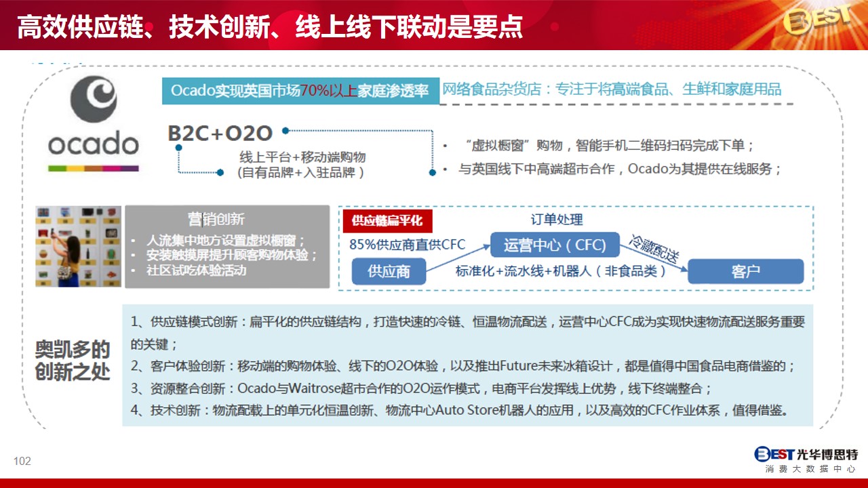
Task: Click the bullet 与英国线下中高端超市合作
Action: tap(612, 169)
